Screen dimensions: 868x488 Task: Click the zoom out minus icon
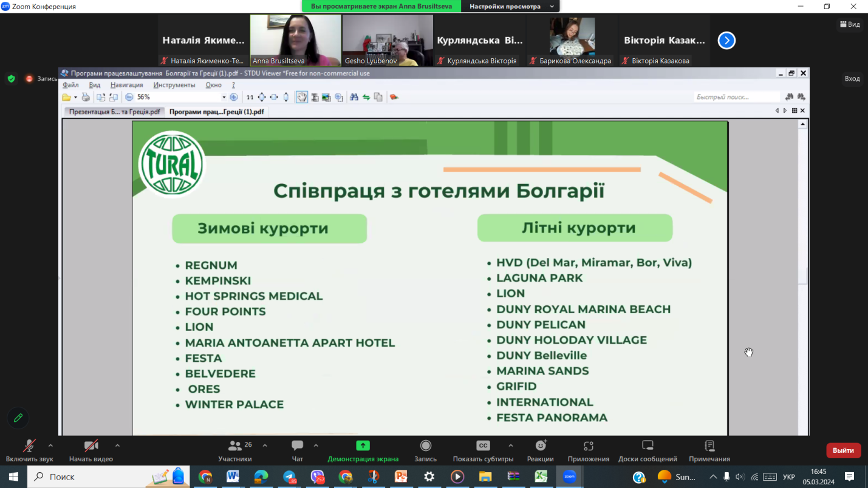[129, 97]
